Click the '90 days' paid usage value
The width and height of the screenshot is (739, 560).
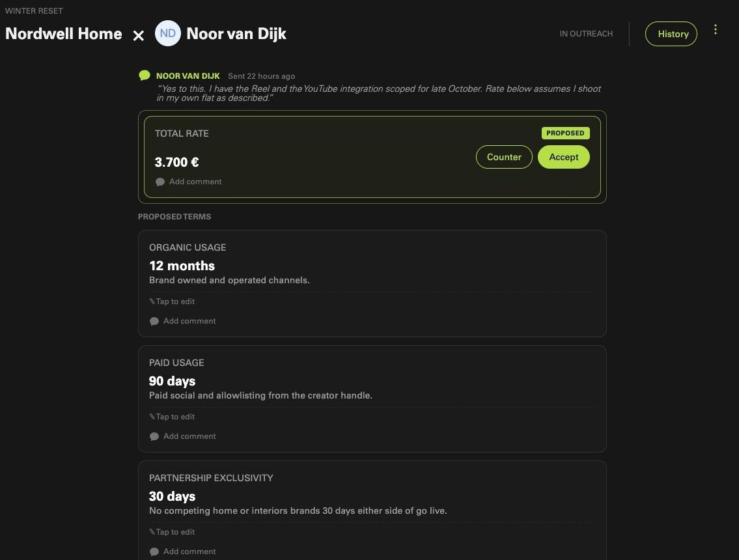point(172,381)
